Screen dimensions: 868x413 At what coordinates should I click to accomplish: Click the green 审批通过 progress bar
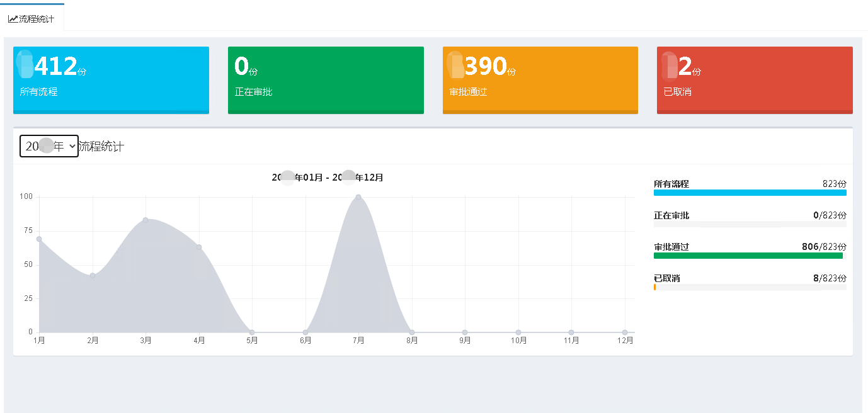coord(748,256)
